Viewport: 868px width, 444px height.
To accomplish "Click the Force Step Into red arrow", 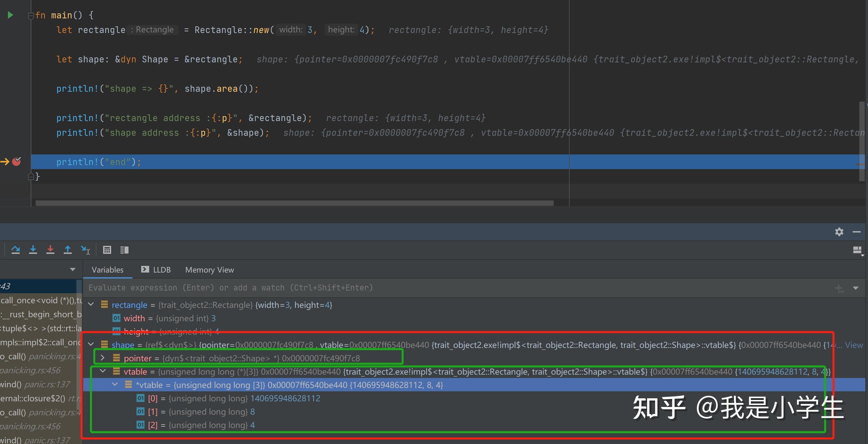I will pos(50,250).
